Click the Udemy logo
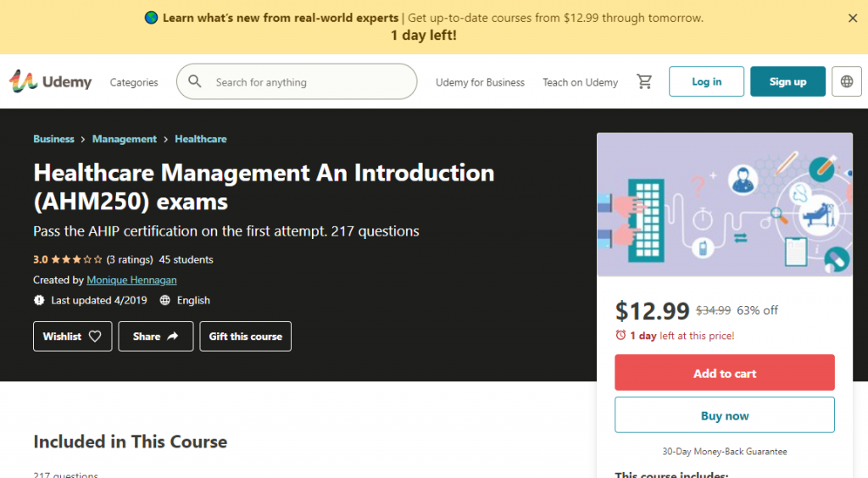 click(51, 81)
